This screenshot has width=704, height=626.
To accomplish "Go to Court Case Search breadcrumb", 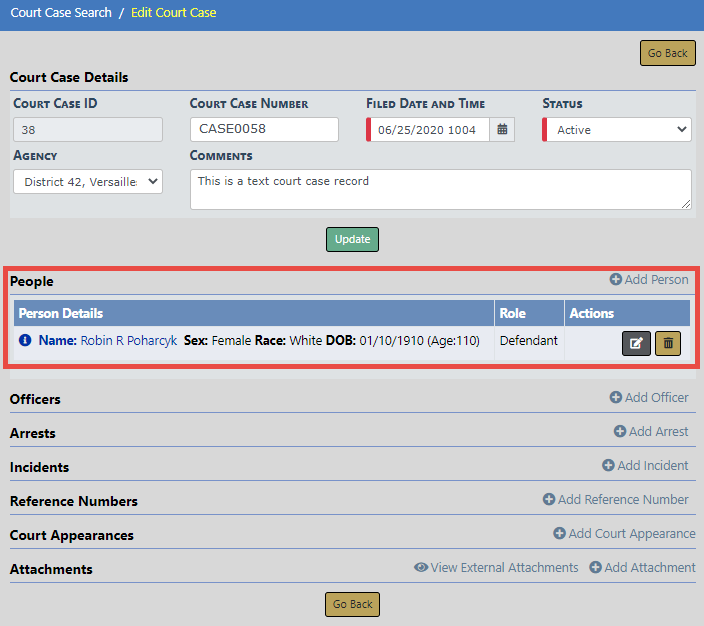I will [x=61, y=13].
